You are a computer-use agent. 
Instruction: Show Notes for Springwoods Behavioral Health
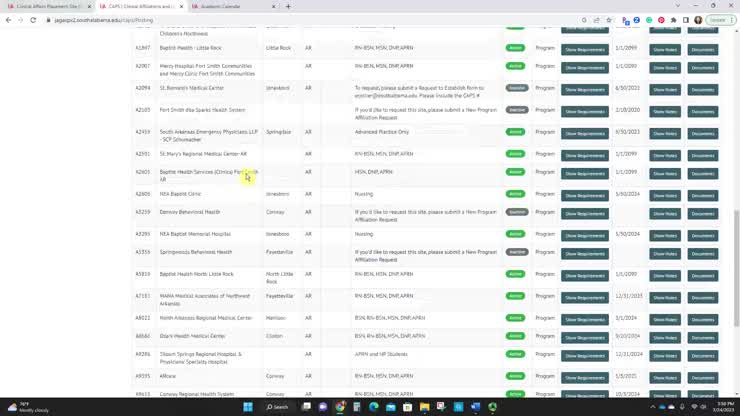(x=665, y=254)
